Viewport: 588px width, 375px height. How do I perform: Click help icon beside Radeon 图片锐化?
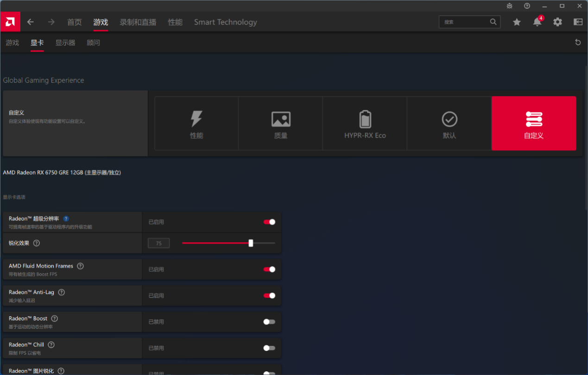tap(61, 371)
